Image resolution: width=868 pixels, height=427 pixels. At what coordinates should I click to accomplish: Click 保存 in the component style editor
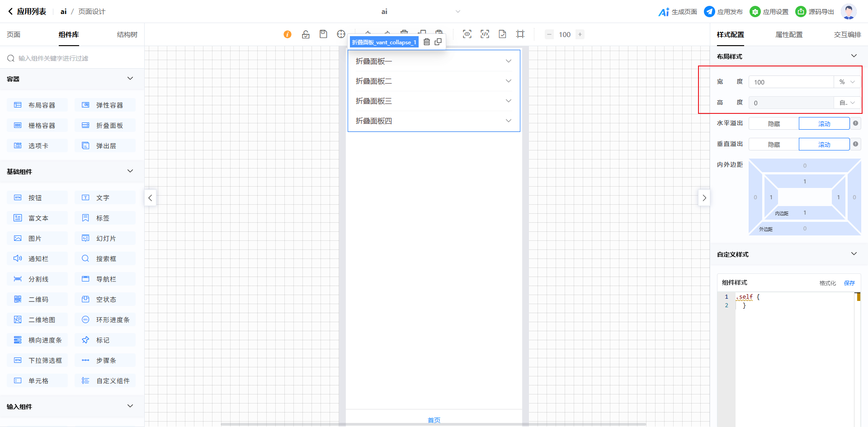tap(849, 283)
